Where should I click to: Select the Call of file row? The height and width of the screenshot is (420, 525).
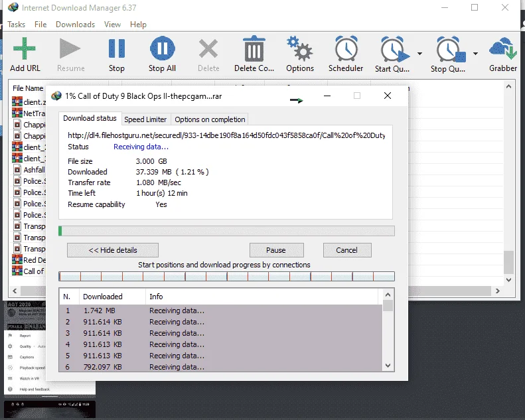(29, 271)
